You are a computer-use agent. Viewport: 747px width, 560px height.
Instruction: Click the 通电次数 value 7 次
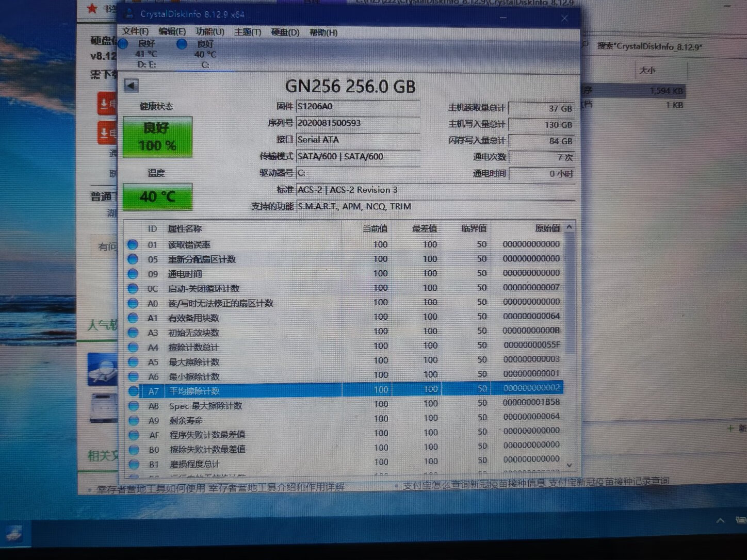click(541, 157)
